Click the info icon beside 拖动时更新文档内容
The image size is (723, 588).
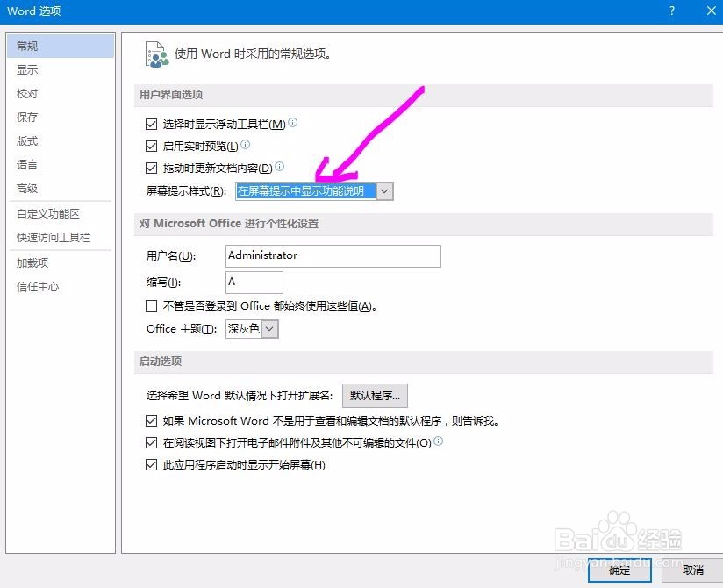(279, 167)
